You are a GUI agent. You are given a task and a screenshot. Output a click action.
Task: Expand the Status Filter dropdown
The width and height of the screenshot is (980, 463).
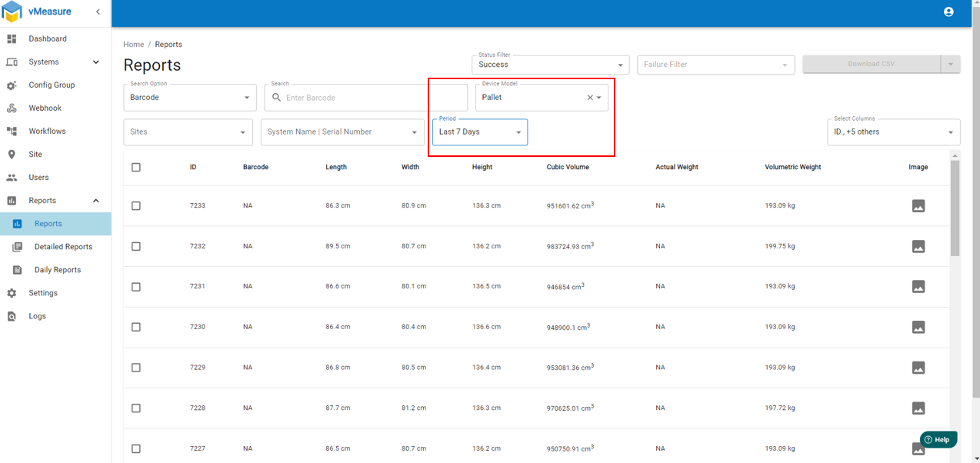[550, 65]
